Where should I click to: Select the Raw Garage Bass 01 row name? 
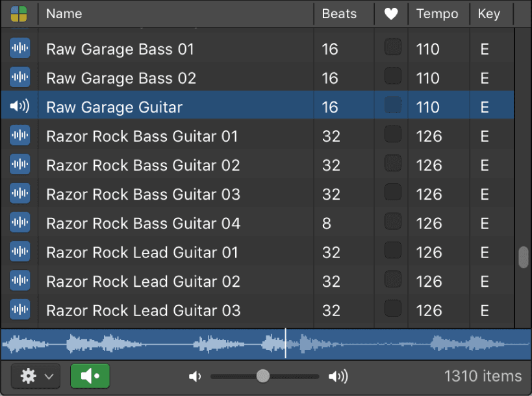120,49
